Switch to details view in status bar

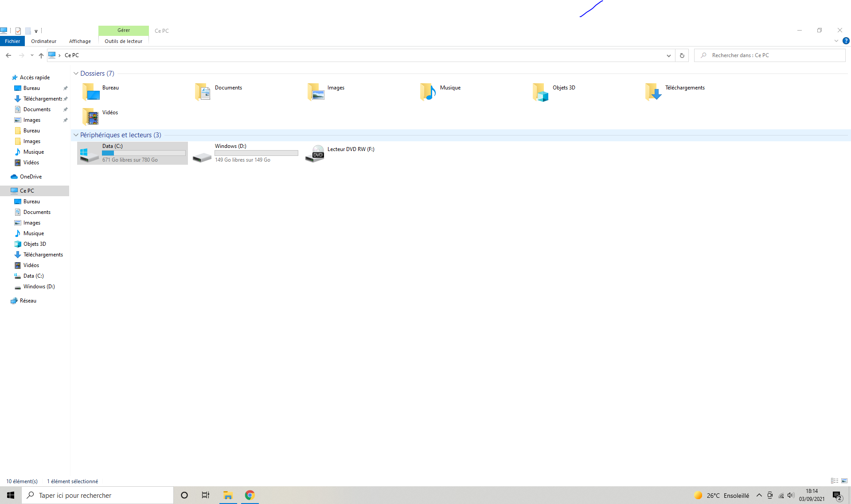(835, 481)
